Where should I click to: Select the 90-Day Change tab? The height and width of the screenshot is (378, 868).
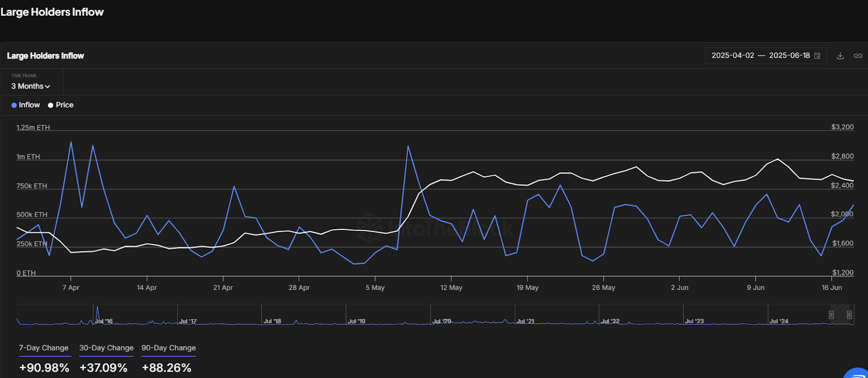[x=169, y=348]
